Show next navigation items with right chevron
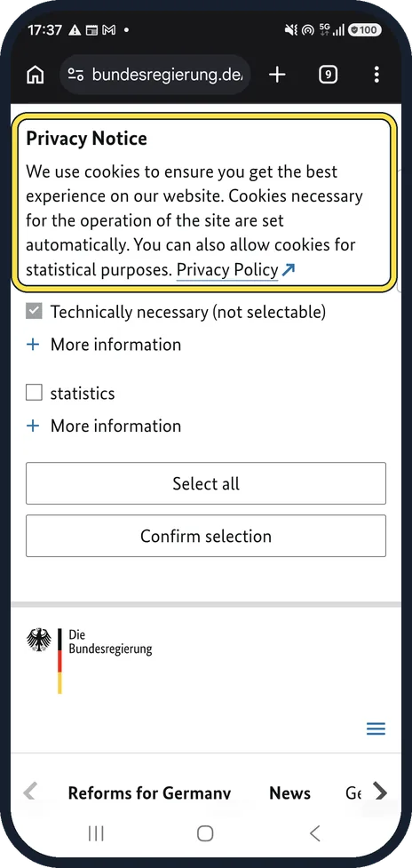 click(380, 792)
